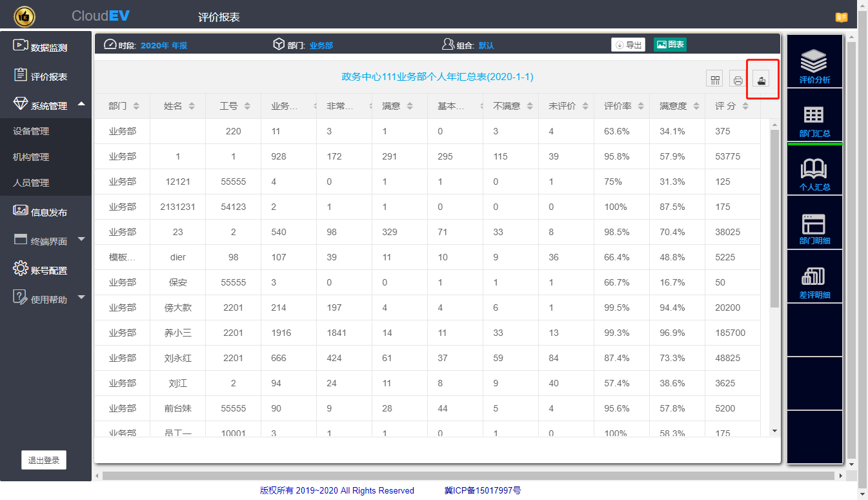Open 评价报表 in the sidebar
This screenshot has height=500, width=868.
pyautogui.click(x=40, y=76)
